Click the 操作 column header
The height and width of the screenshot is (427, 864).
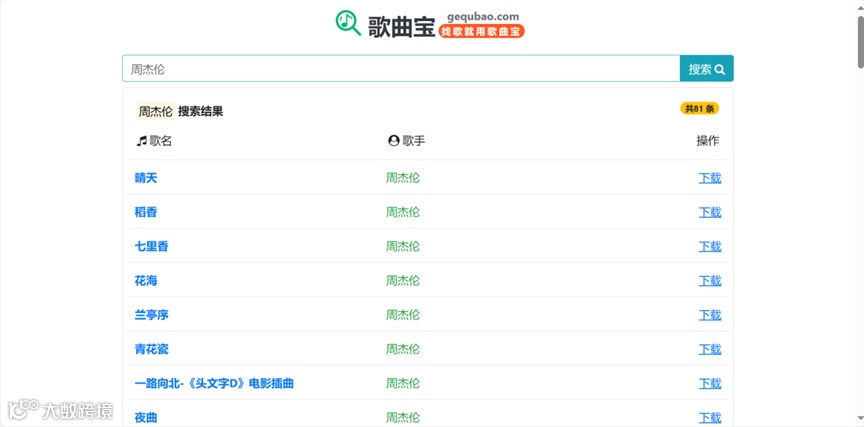click(x=708, y=141)
